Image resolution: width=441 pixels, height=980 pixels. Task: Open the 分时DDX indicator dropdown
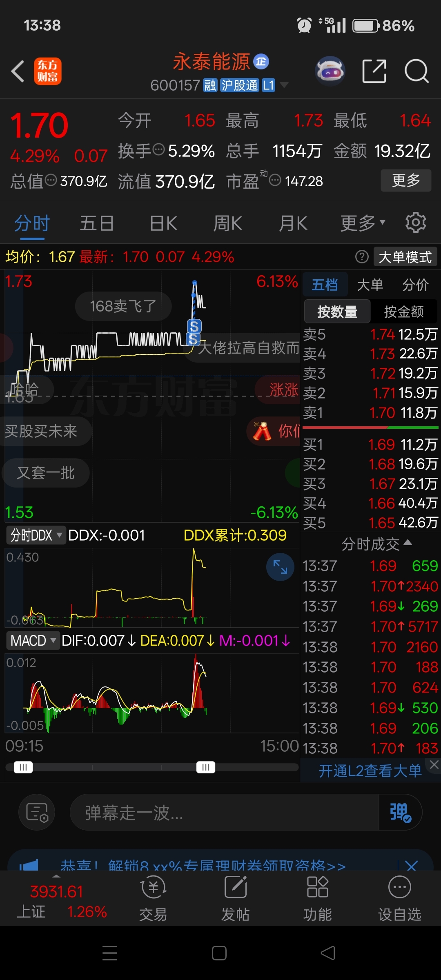[x=36, y=535]
